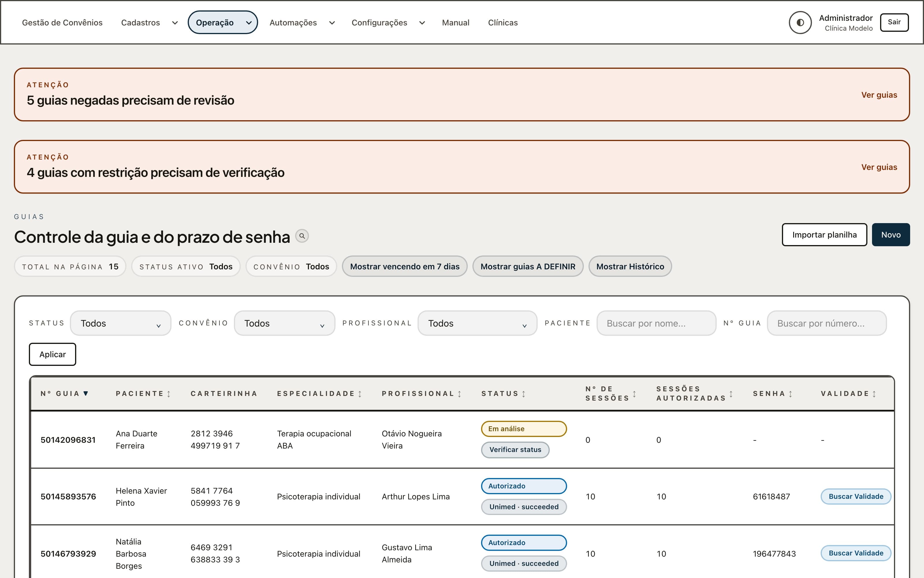
Task: Open the Convênio filter dropdown
Action: coord(284,323)
